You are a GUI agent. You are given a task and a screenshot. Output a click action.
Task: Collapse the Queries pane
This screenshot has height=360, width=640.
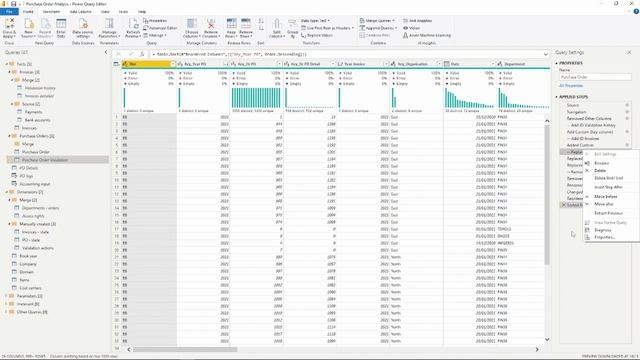tap(106, 52)
